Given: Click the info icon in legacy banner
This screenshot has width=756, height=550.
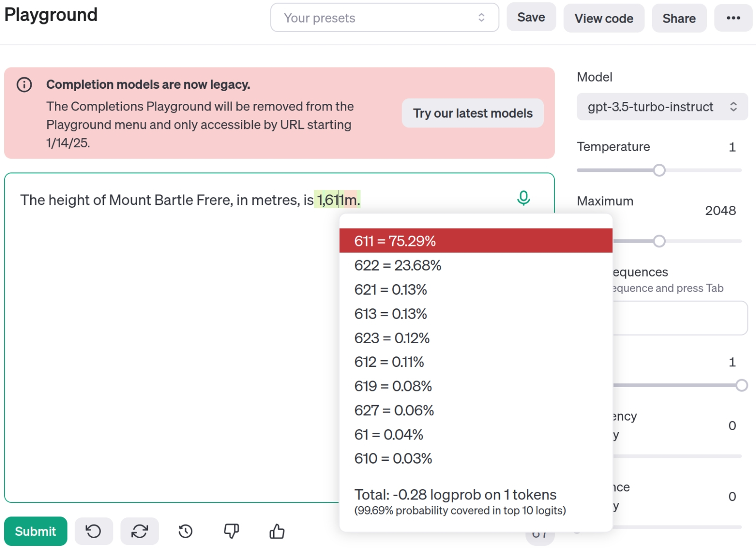Looking at the screenshot, I should tap(24, 85).
